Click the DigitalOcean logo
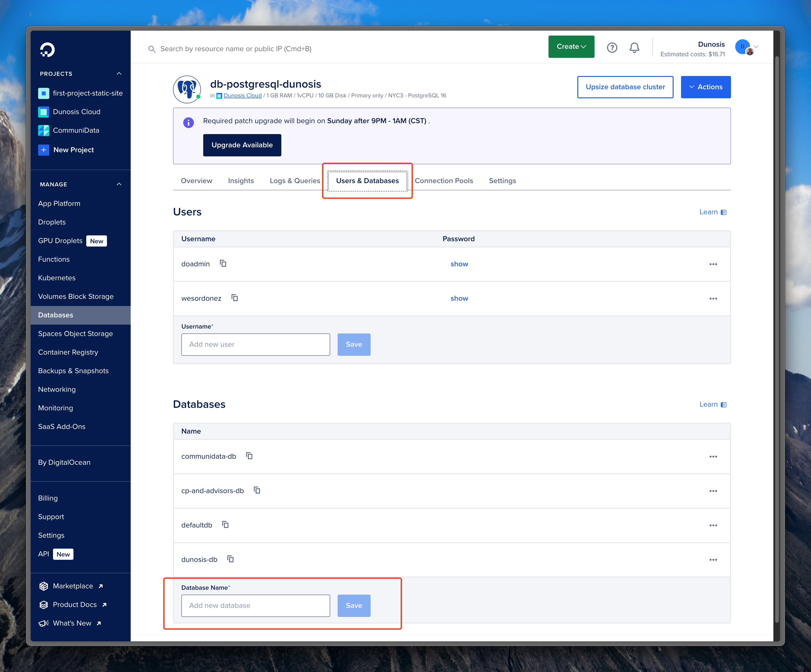 pos(47,50)
